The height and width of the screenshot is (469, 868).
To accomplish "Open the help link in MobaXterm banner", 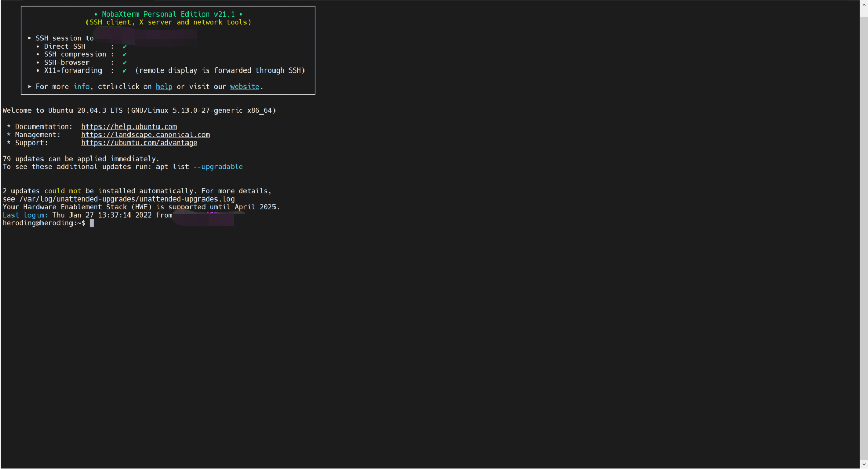I will pos(164,87).
